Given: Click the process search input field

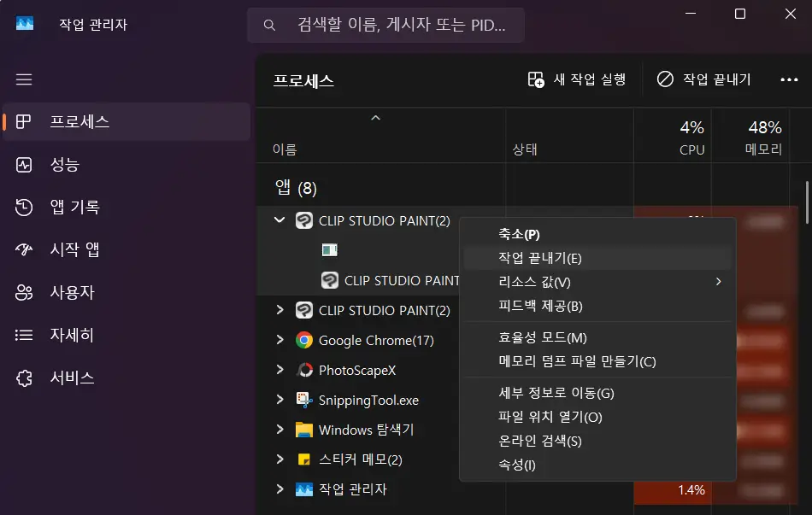Looking at the screenshot, I should tap(385, 25).
